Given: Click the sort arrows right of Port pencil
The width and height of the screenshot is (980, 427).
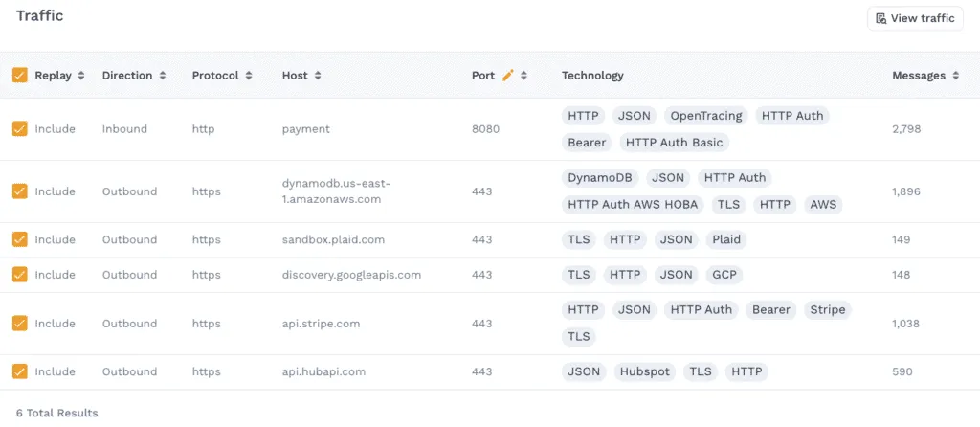Looking at the screenshot, I should pos(523,76).
